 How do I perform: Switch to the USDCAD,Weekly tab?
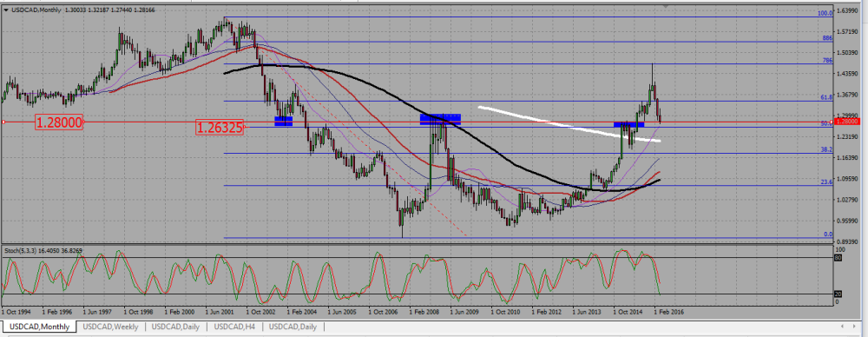tap(111, 327)
